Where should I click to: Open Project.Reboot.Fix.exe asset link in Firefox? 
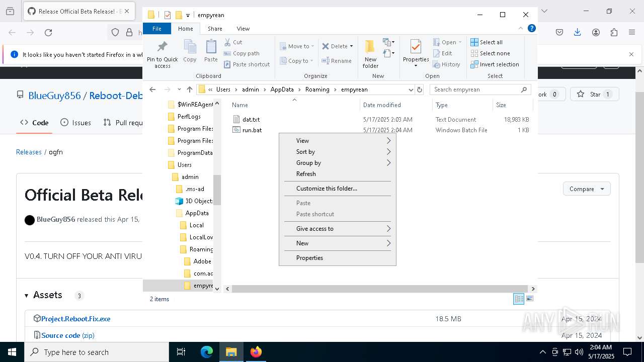pos(75,319)
